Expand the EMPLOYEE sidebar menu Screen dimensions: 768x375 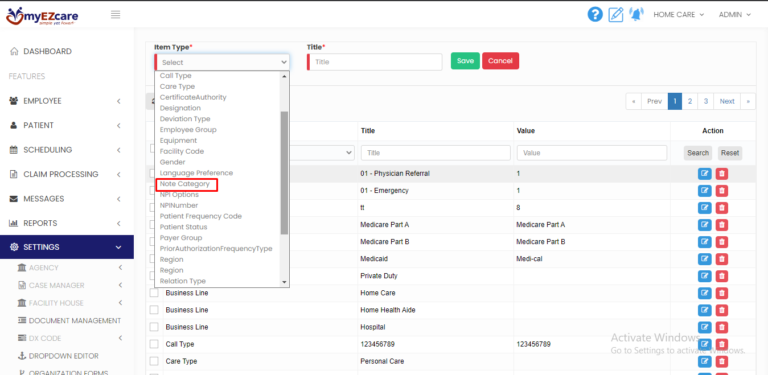point(67,101)
